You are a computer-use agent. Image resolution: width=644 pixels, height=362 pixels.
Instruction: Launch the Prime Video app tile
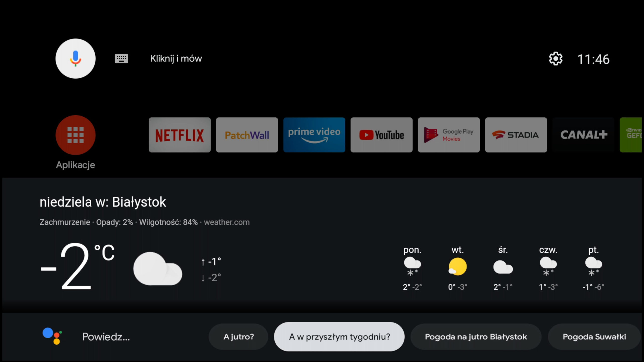point(314,135)
